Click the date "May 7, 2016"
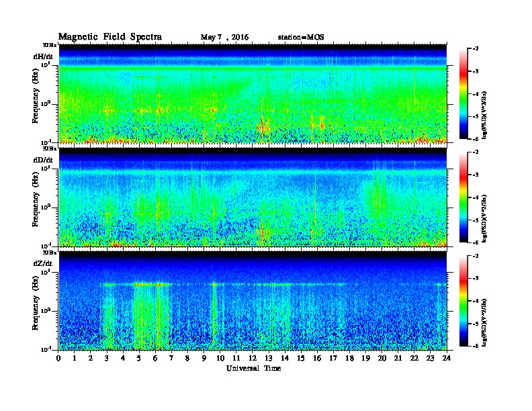The image size is (532, 411). point(224,38)
